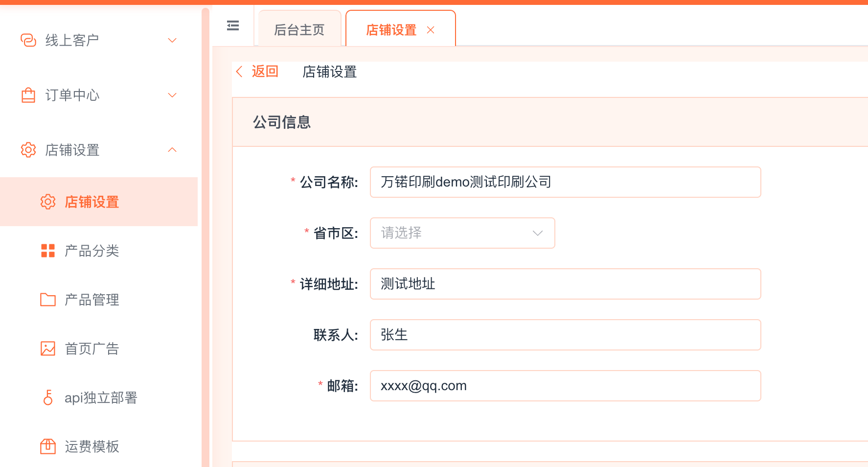Click the 邮箱 input field
This screenshot has width=868, height=467.
point(565,386)
